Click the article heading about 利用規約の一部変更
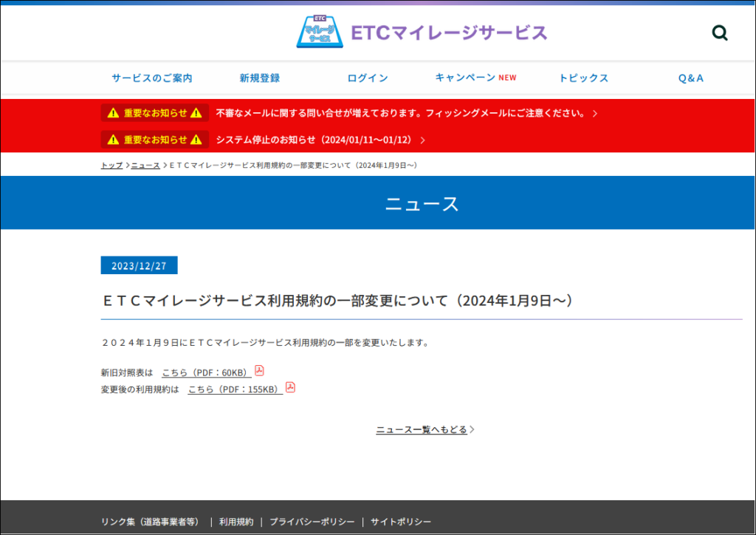Viewport: 756px width, 535px height. 339,301
